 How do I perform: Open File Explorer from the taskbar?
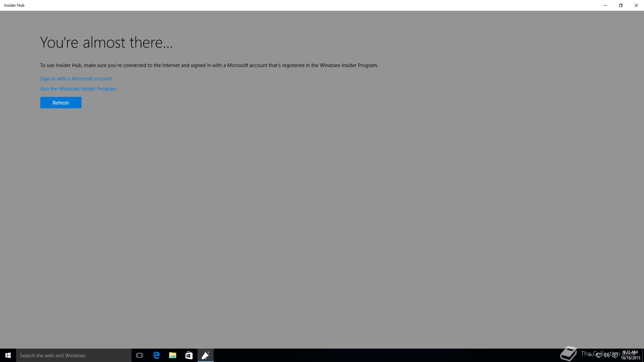click(173, 355)
